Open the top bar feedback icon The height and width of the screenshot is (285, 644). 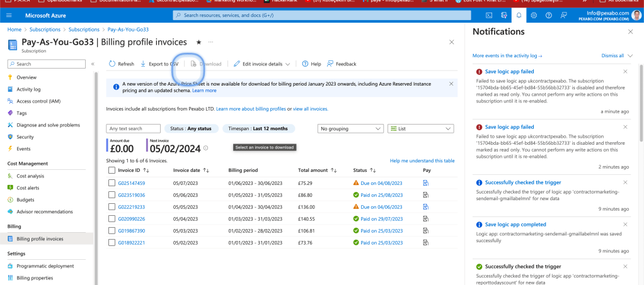(563, 16)
